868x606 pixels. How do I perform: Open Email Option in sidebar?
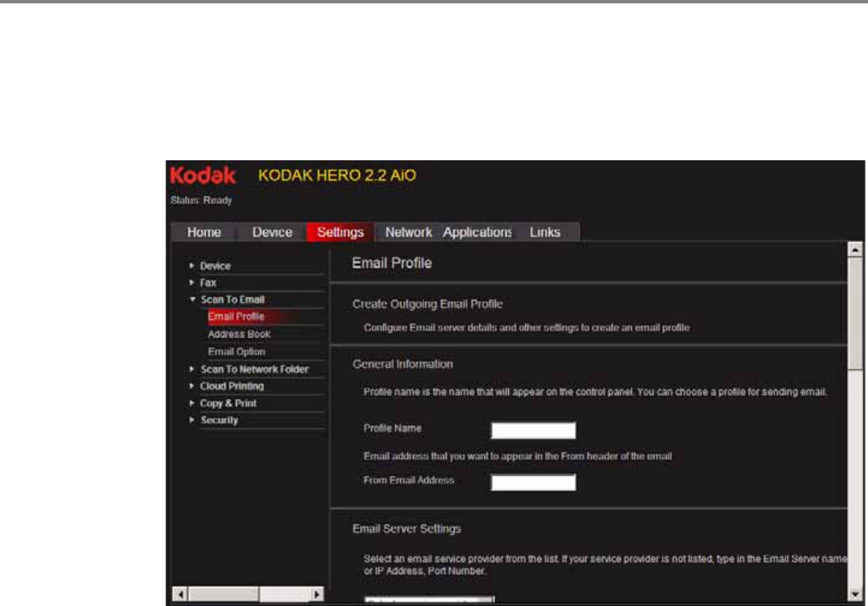coord(236,351)
